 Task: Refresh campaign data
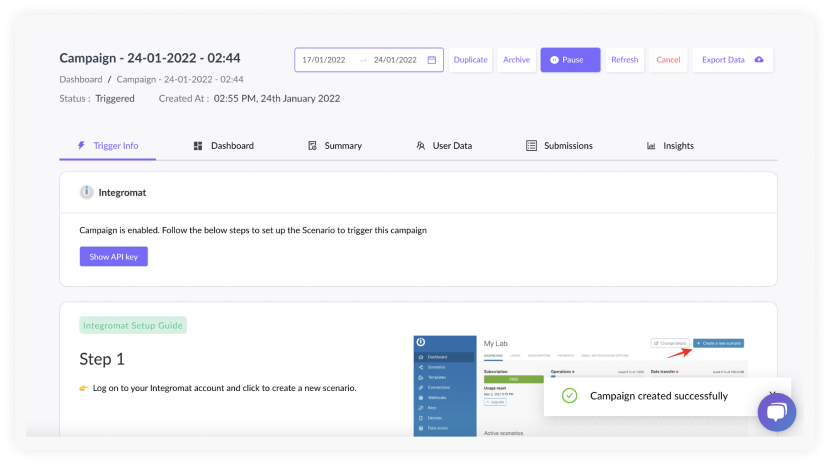(x=625, y=60)
